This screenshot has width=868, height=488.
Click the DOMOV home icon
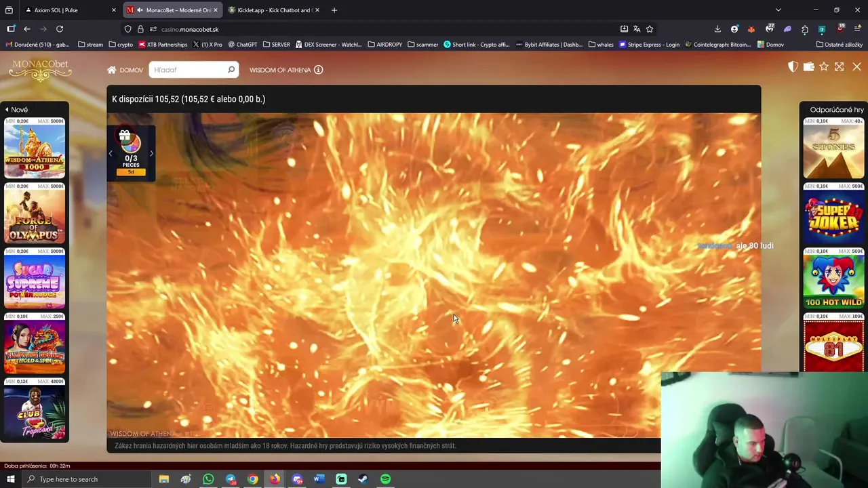click(112, 70)
